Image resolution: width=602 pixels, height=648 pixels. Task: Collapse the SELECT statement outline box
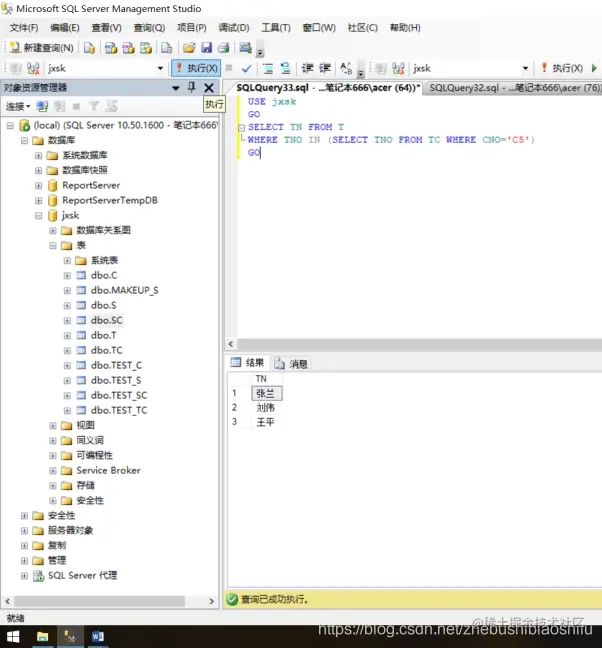coord(242,127)
